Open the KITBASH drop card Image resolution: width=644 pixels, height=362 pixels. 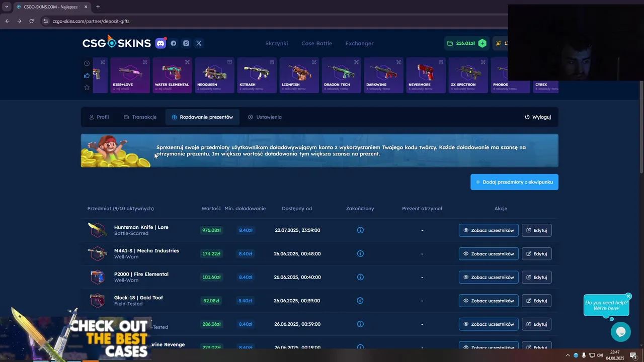pyautogui.click(x=257, y=75)
